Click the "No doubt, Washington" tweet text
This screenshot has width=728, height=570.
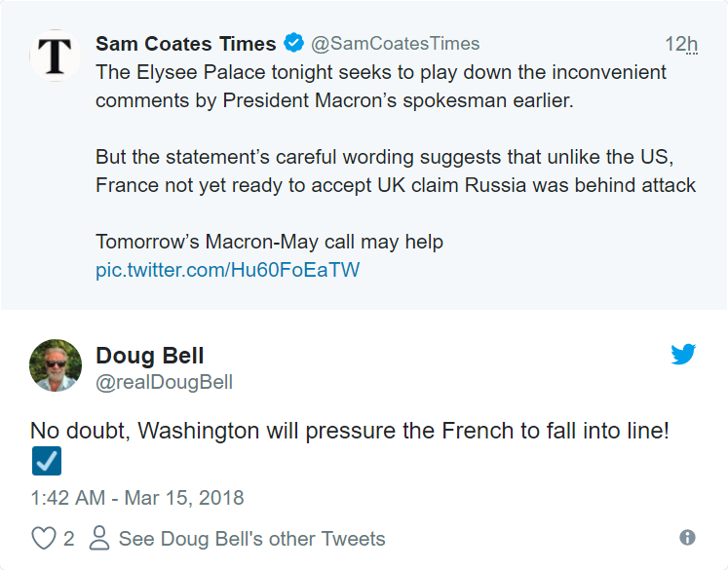350,430
